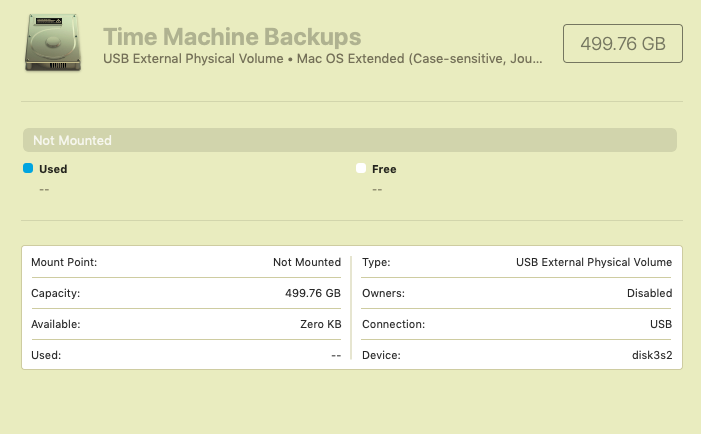The height and width of the screenshot is (434, 701).
Task: Select the Mount Point row label
Action: 64,262
